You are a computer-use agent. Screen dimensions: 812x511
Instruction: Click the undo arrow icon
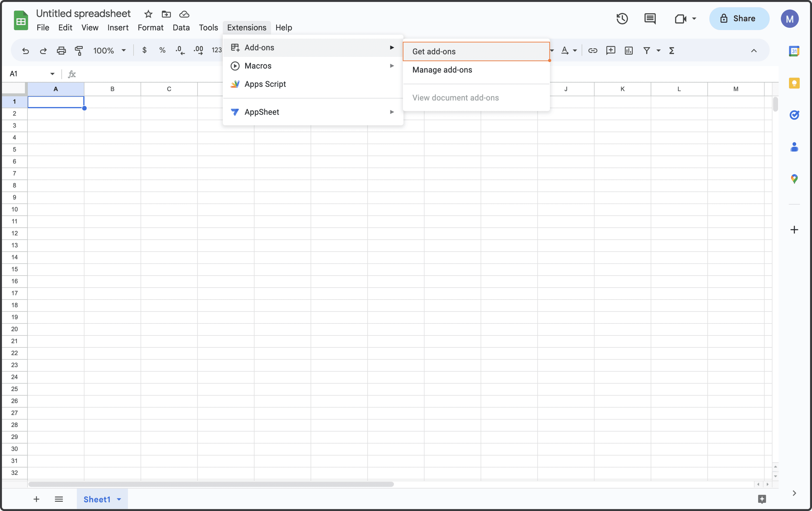[25, 51]
